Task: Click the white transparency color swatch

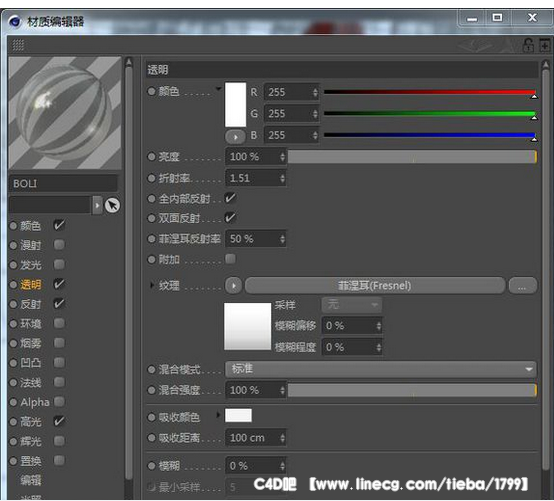Action: click(x=235, y=105)
